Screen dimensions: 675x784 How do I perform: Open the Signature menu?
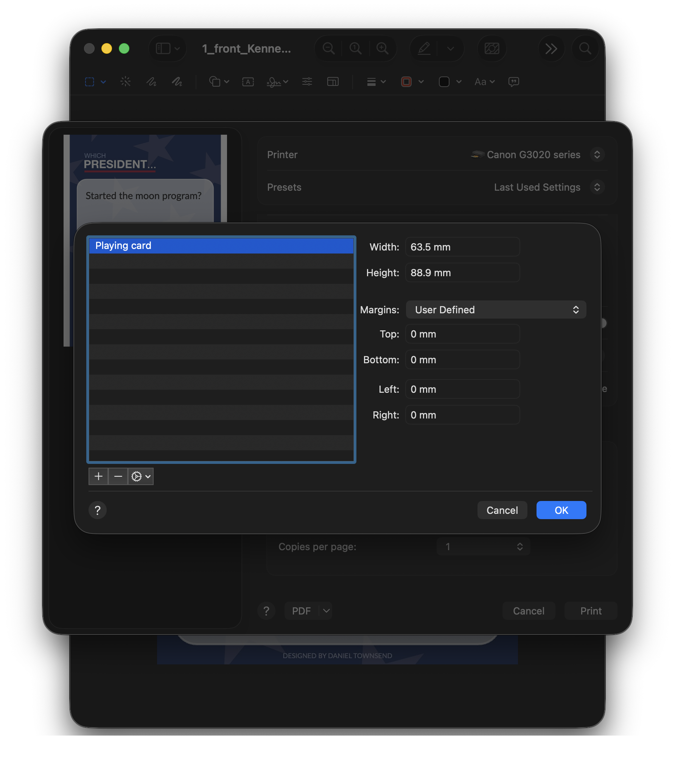(277, 82)
